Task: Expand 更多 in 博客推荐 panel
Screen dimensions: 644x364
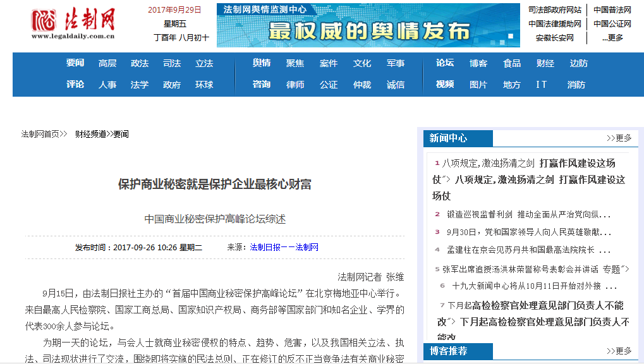Action: tap(619, 351)
